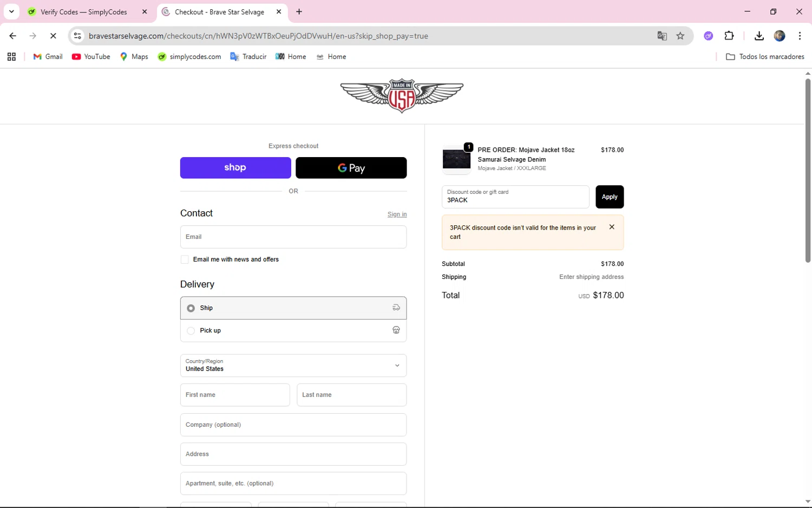This screenshot has width=812, height=508.
Task: Click the Express checkout label
Action: tap(293, 146)
